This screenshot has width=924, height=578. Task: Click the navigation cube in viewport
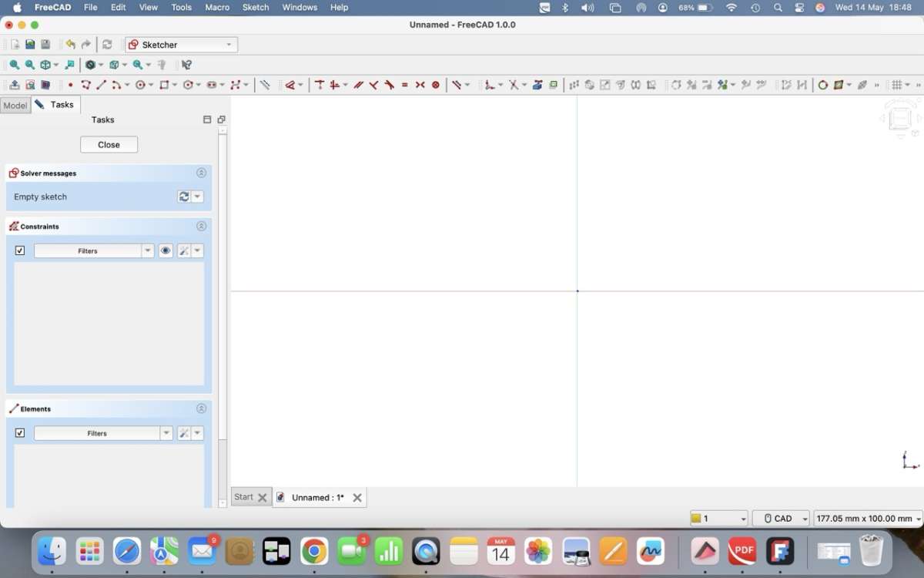[899, 119]
